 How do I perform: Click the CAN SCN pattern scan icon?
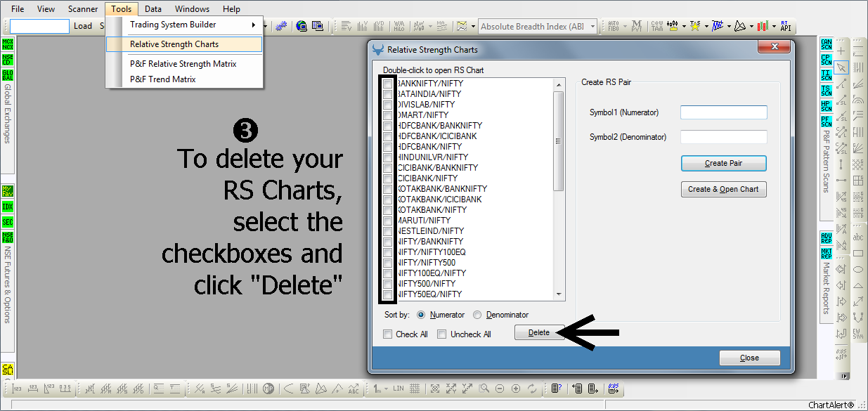click(826, 45)
